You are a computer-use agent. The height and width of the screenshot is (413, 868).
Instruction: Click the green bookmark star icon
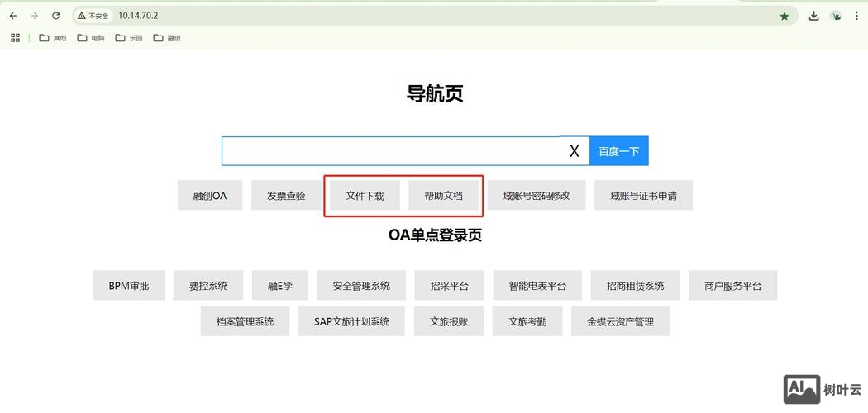[x=785, y=16]
